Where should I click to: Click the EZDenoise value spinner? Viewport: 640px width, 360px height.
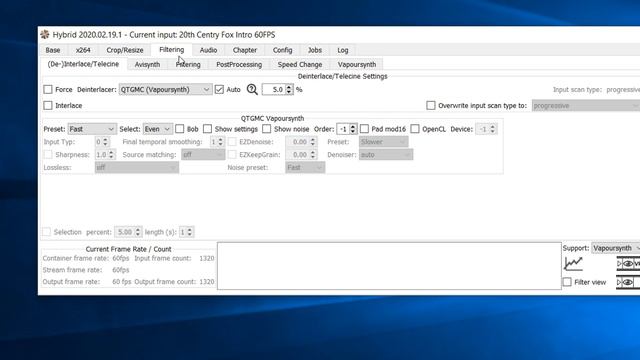301,142
